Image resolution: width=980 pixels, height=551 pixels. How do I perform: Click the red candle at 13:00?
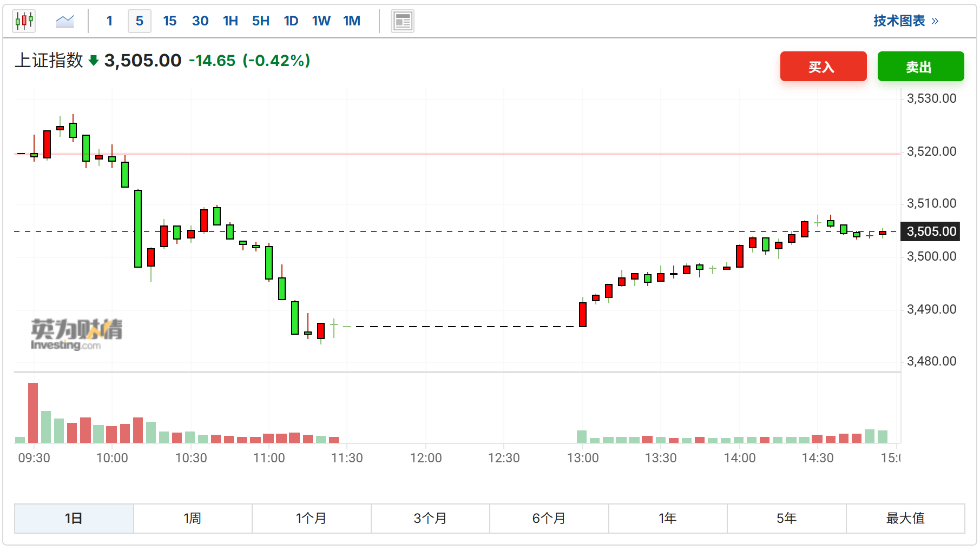tap(583, 314)
